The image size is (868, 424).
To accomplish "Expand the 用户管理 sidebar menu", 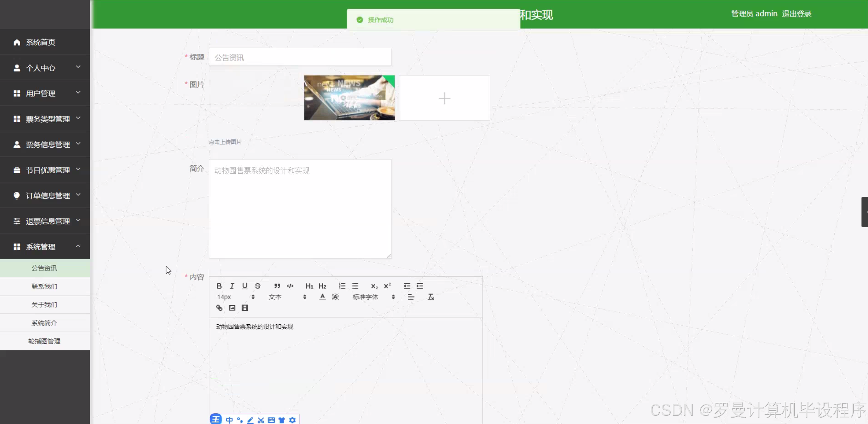I will coord(45,93).
